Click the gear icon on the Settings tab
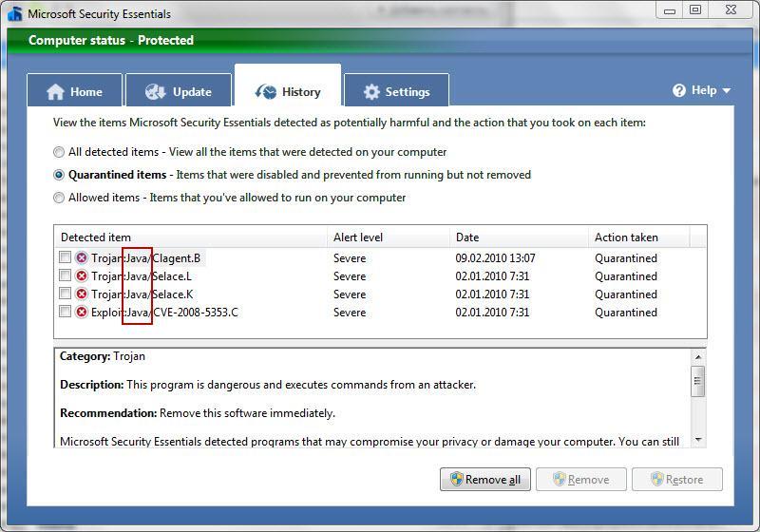The width and height of the screenshot is (760, 532). 371,92
